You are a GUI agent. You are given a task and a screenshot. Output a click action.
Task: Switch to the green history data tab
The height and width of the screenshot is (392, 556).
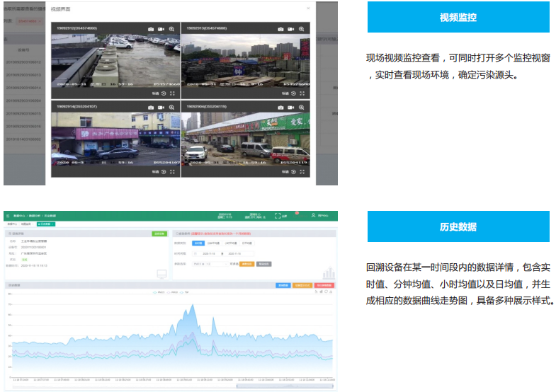[x=47, y=224]
